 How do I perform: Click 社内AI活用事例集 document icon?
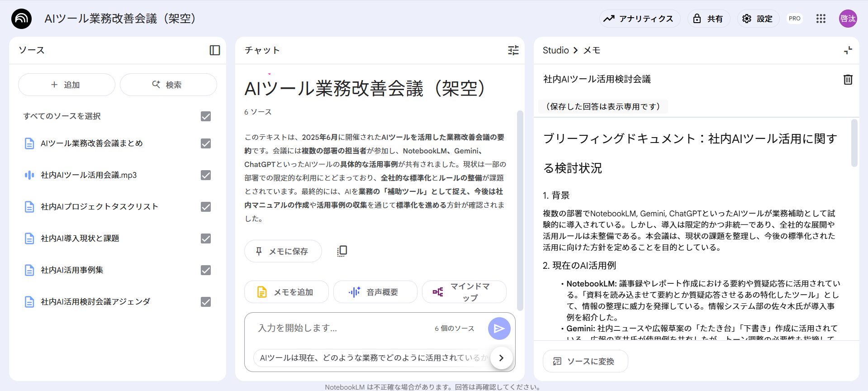tap(29, 270)
